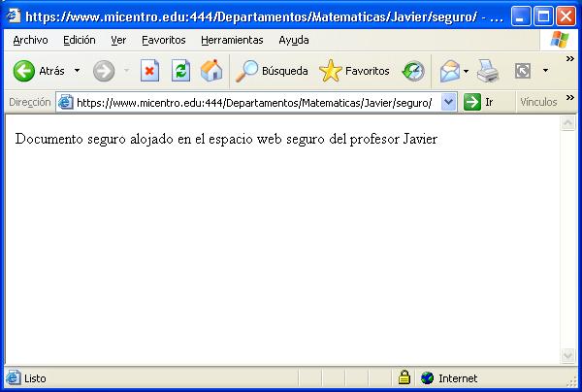Click the Atrás back arrow button
Screen dimensions: 582x392
click(x=37, y=71)
